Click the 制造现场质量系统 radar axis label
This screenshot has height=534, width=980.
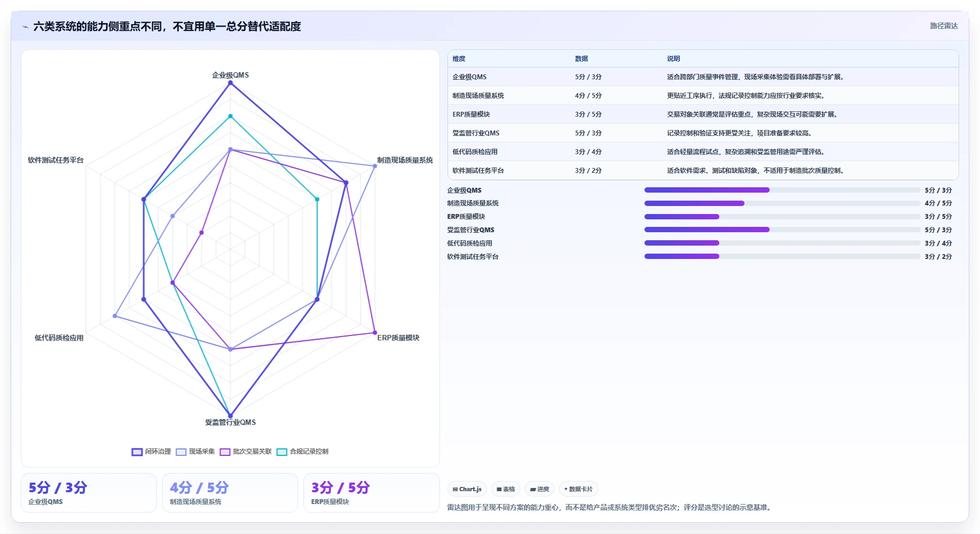405,160
